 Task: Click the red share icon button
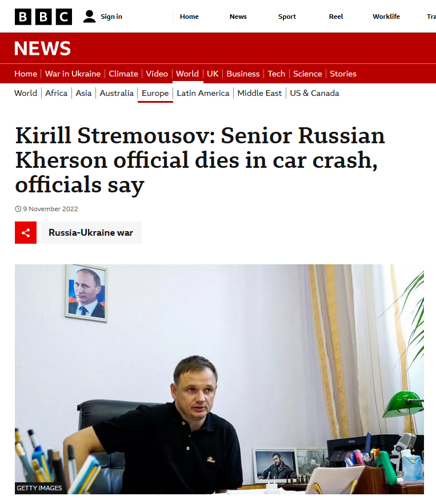(26, 233)
